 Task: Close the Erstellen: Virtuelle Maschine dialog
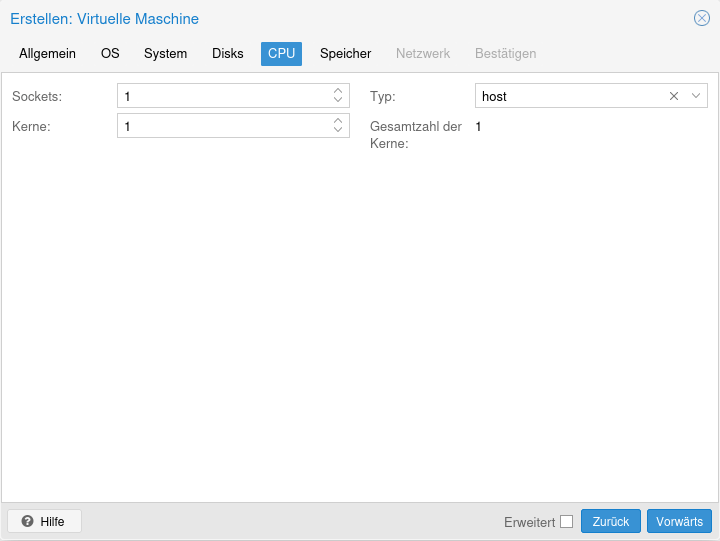point(702,18)
